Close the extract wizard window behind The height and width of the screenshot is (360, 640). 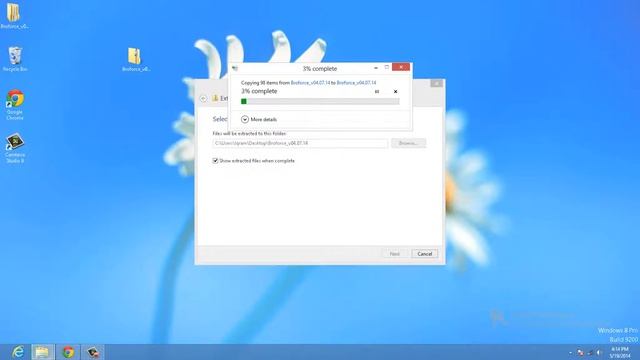click(x=436, y=83)
